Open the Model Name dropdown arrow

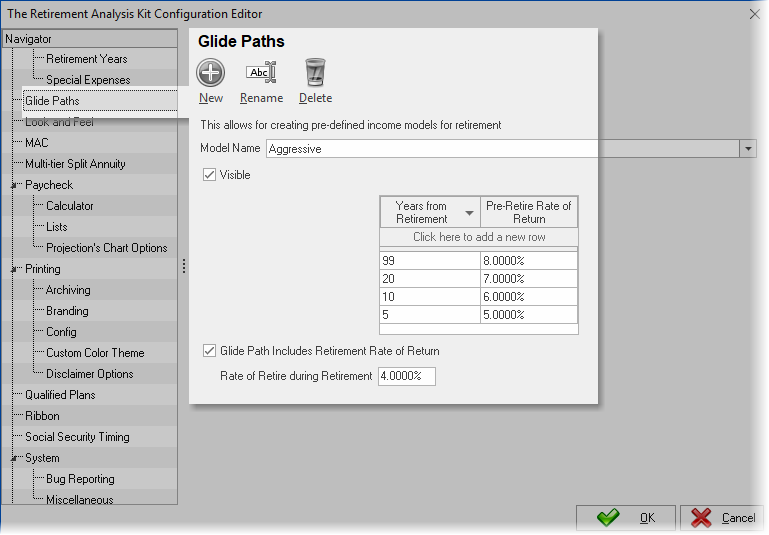(748, 149)
